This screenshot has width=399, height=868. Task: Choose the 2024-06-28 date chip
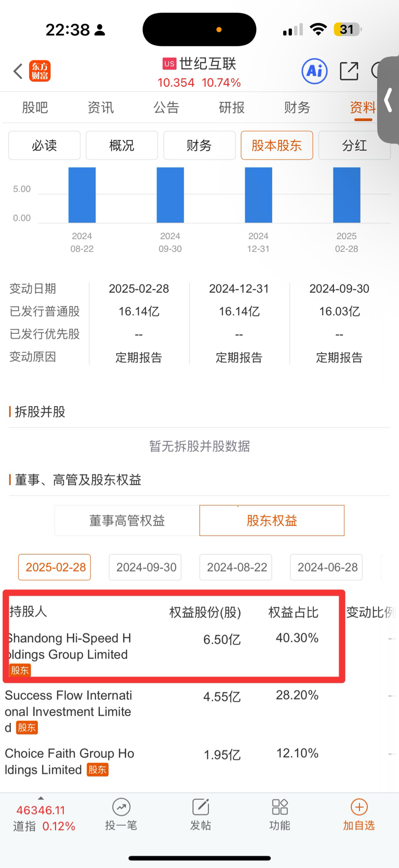327,567
